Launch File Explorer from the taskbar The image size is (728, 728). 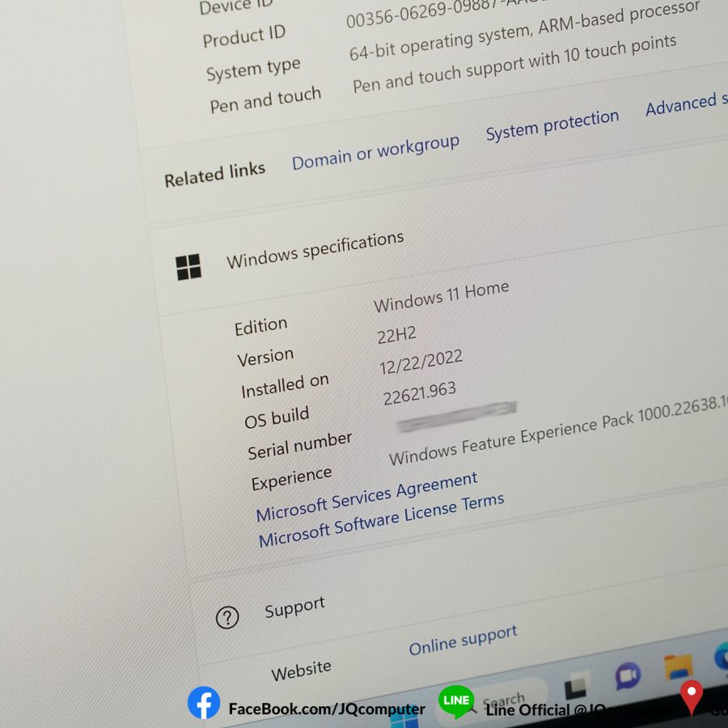coord(679,667)
